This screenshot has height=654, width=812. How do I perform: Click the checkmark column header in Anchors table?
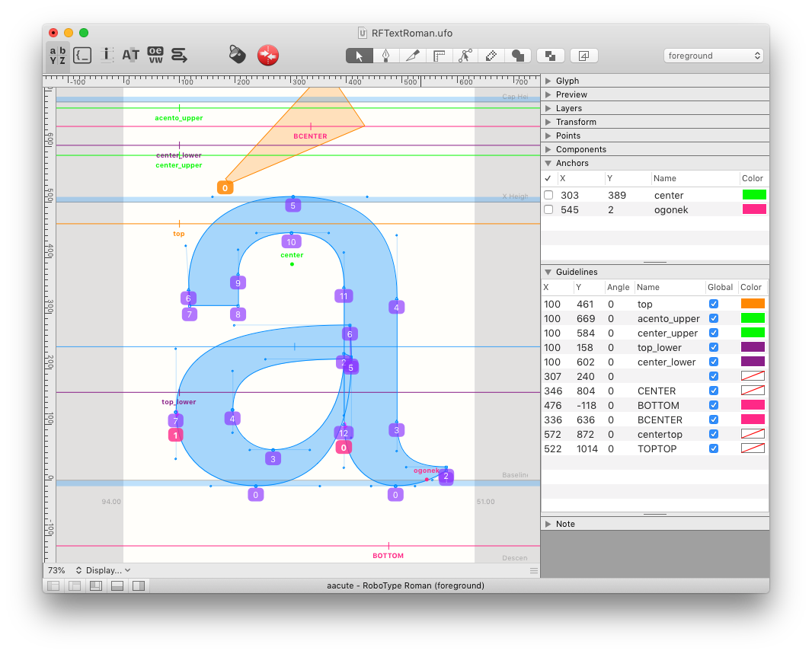point(548,178)
